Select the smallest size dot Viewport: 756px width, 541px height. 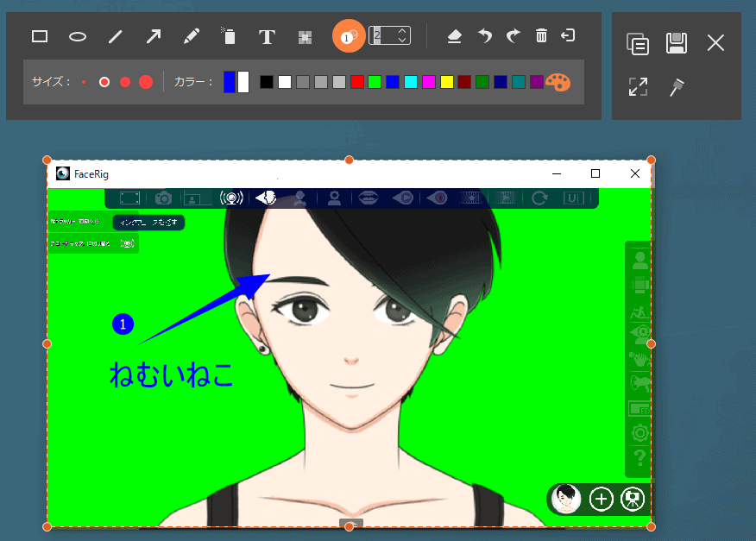click(84, 82)
